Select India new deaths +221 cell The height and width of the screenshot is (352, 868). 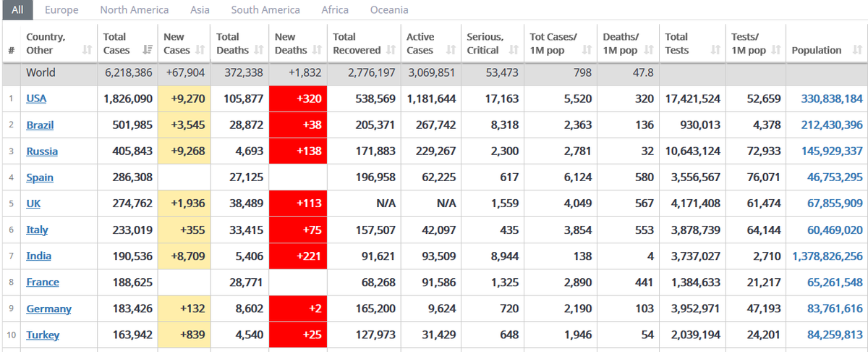(x=298, y=256)
